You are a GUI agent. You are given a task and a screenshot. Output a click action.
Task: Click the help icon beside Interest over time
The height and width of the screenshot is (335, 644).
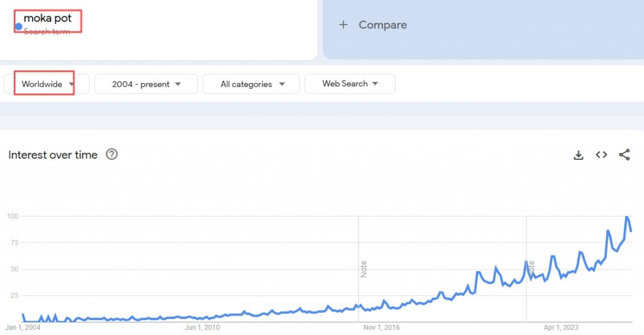(x=112, y=154)
